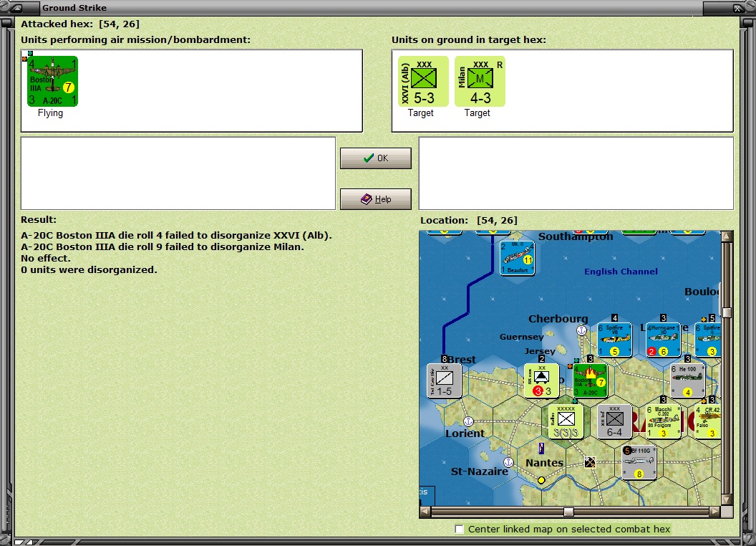This screenshot has height=546, width=756.
Task: Click the He 100 fighter counter on map
Action: tap(688, 381)
